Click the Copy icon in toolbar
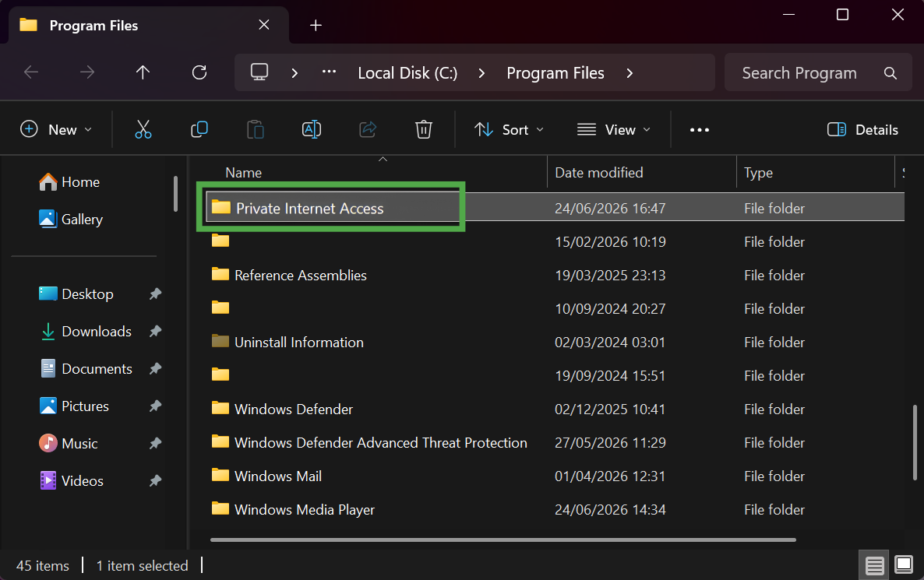This screenshot has height=580, width=924. pos(199,129)
